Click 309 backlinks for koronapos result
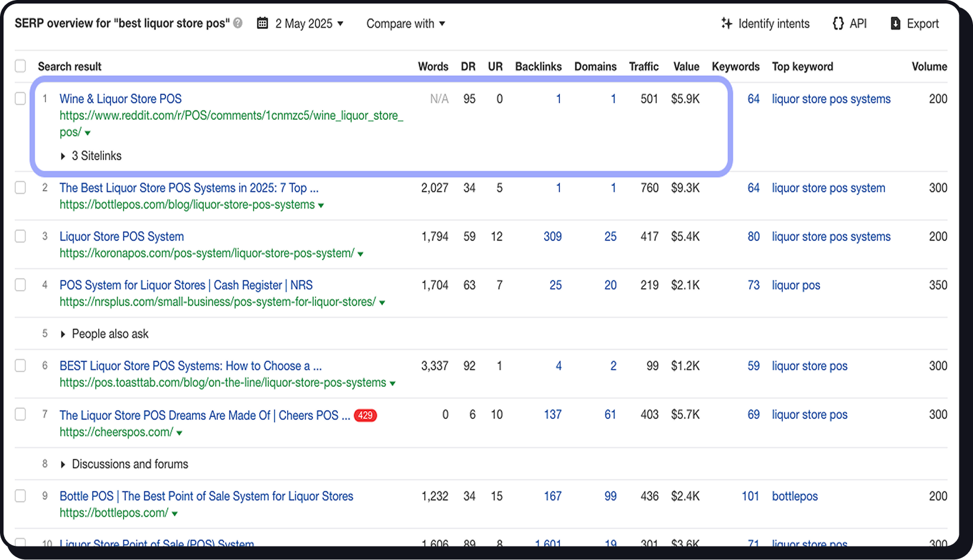 pyautogui.click(x=552, y=236)
